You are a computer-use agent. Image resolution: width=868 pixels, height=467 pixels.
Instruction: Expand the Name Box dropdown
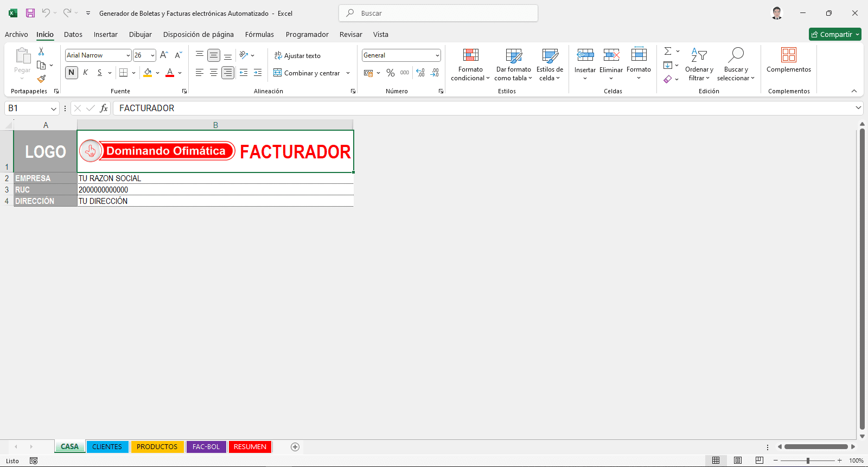[x=54, y=108]
